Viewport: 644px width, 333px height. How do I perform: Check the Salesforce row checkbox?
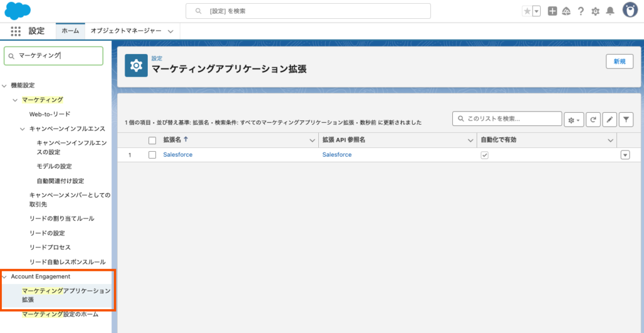152,155
